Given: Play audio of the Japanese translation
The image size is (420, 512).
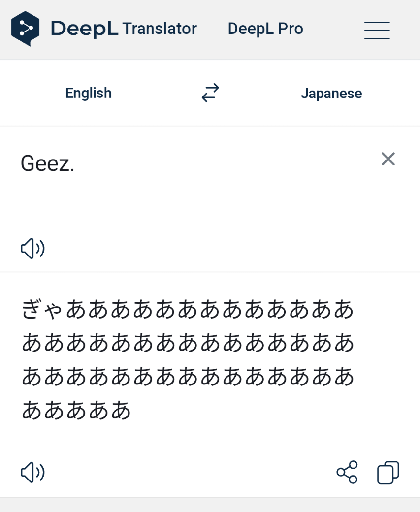Looking at the screenshot, I should tap(32, 473).
